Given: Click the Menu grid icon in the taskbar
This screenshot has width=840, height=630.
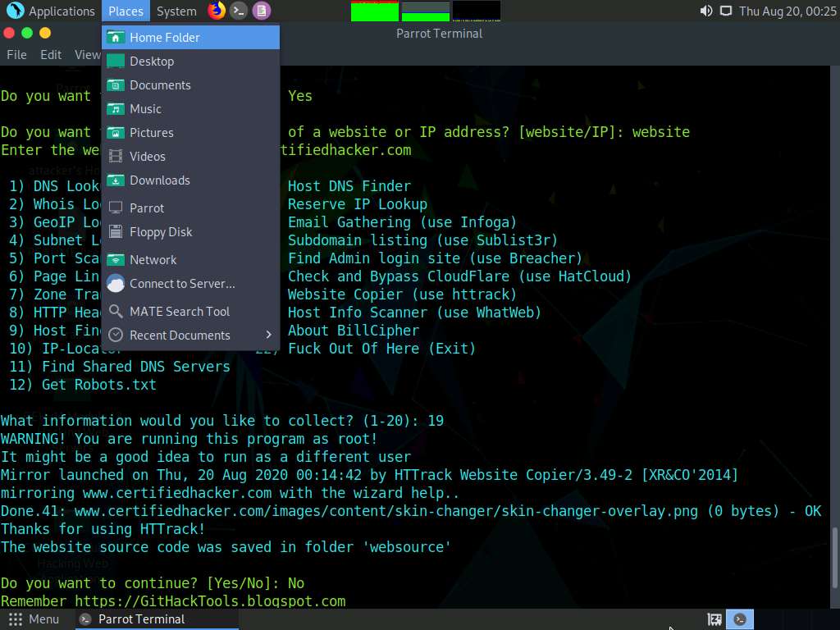Looking at the screenshot, I should click(15, 619).
